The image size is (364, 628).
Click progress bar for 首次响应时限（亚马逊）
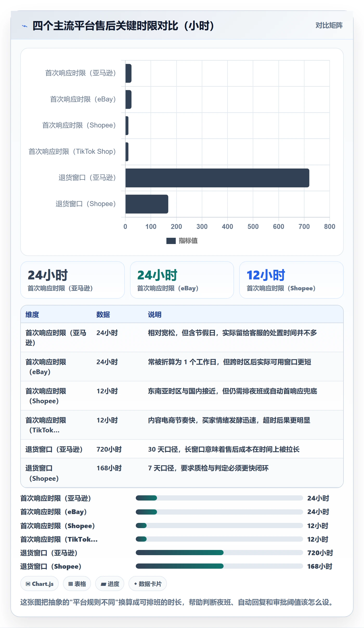click(219, 498)
